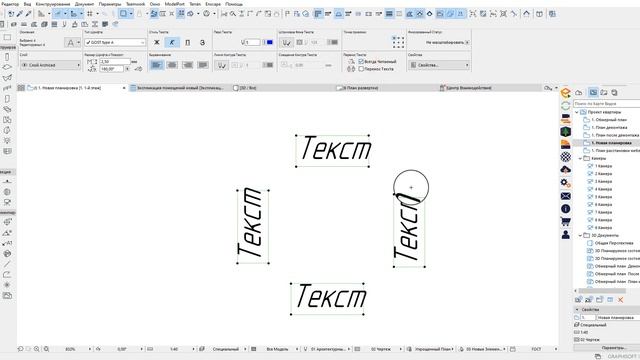
Task: Open the 'Документ' menu
Action: (84, 4)
